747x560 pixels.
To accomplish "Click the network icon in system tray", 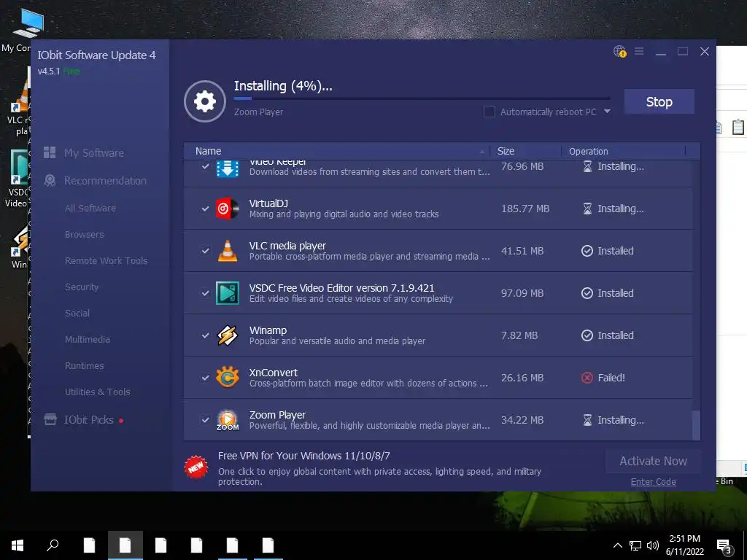I will [x=635, y=545].
